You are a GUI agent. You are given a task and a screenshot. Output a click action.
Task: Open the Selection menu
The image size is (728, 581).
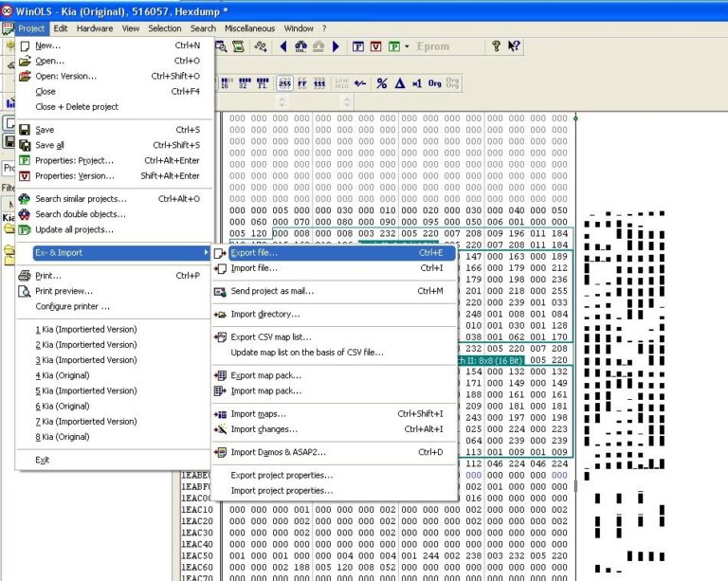[165, 28]
